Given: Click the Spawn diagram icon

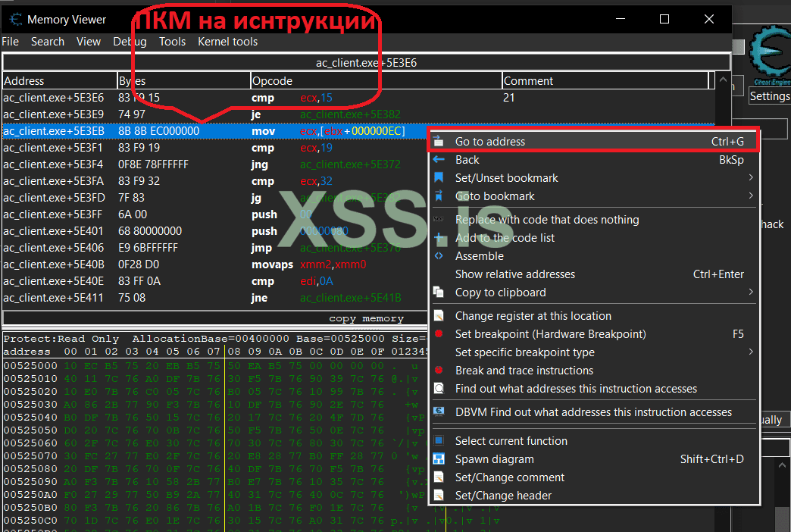Looking at the screenshot, I should 439,458.
